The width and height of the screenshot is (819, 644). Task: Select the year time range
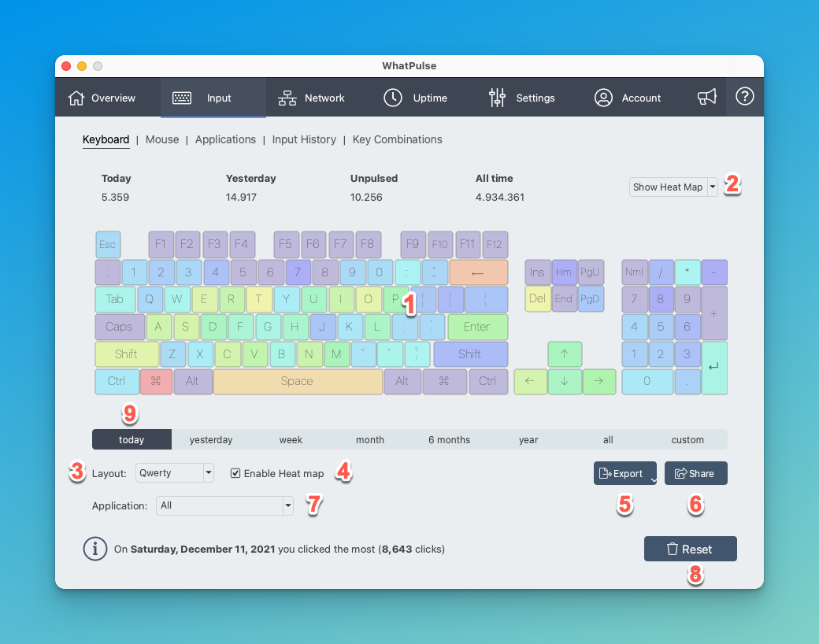pos(528,440)
